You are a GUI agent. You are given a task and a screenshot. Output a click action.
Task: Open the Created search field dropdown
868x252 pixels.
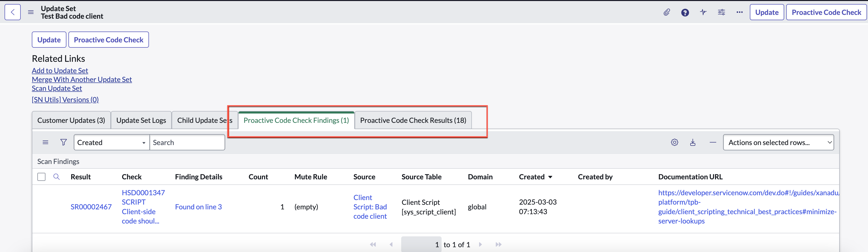[x=112, y=142]
